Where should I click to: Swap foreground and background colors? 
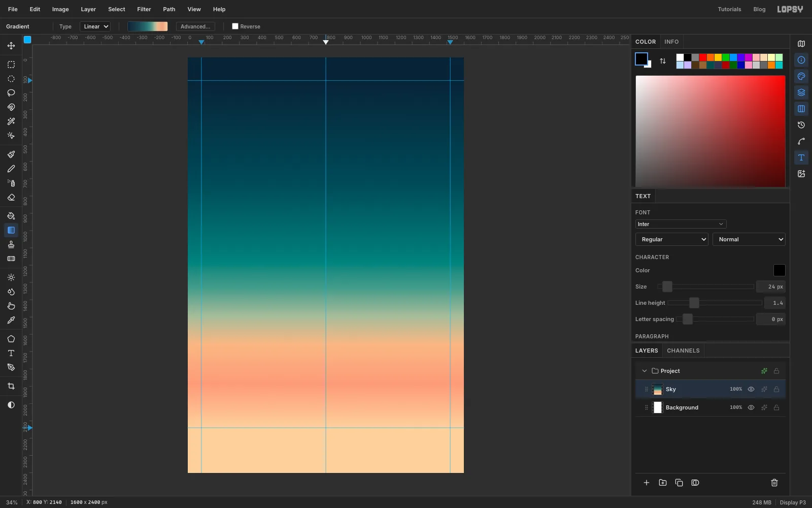(x=663, y=61)
